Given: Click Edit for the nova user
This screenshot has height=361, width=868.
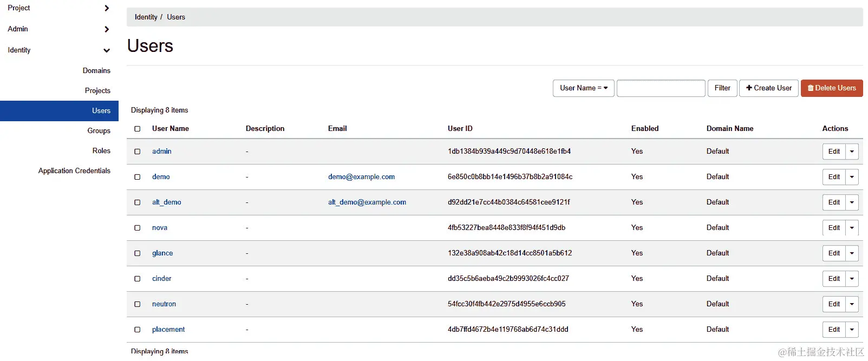Looking at the screenshot, I should coord(834,228).
